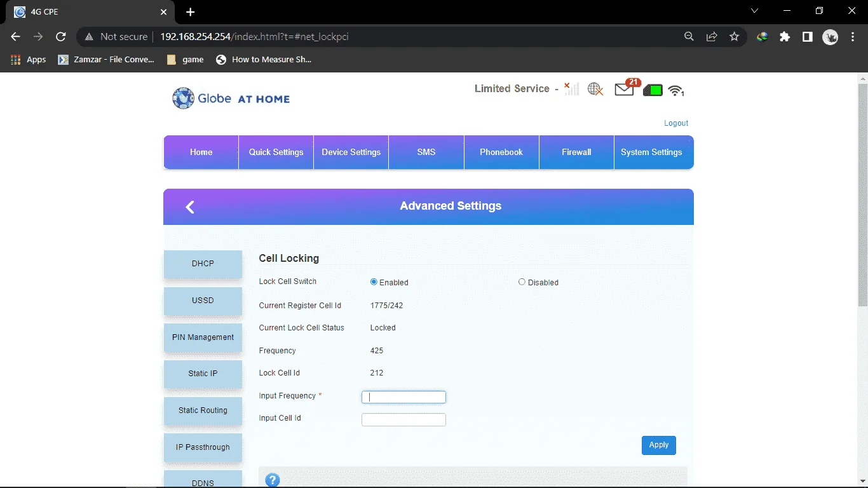Screen dimensions: 868x488
Task: Open the DDNS sidebar section
Action: click(x=203, y=480)
